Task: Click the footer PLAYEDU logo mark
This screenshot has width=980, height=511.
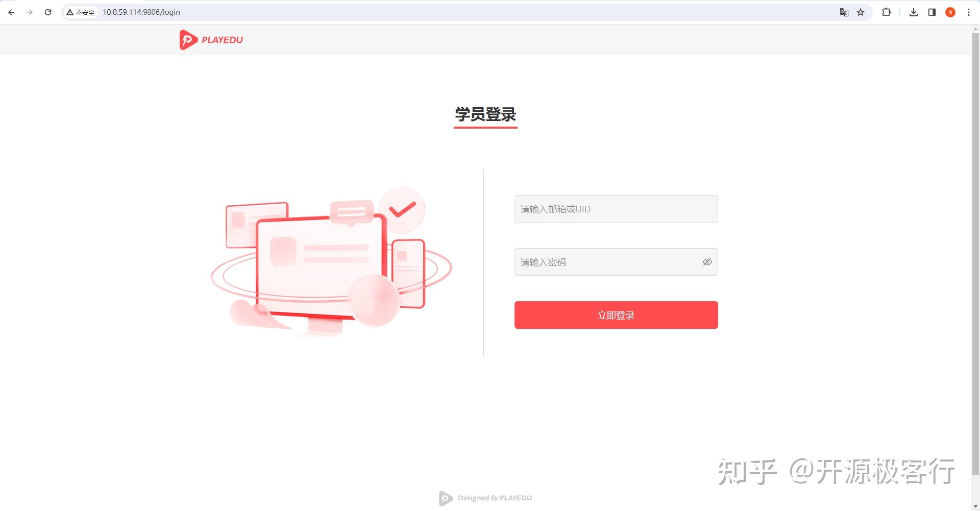Action: [x=445, y=498]
